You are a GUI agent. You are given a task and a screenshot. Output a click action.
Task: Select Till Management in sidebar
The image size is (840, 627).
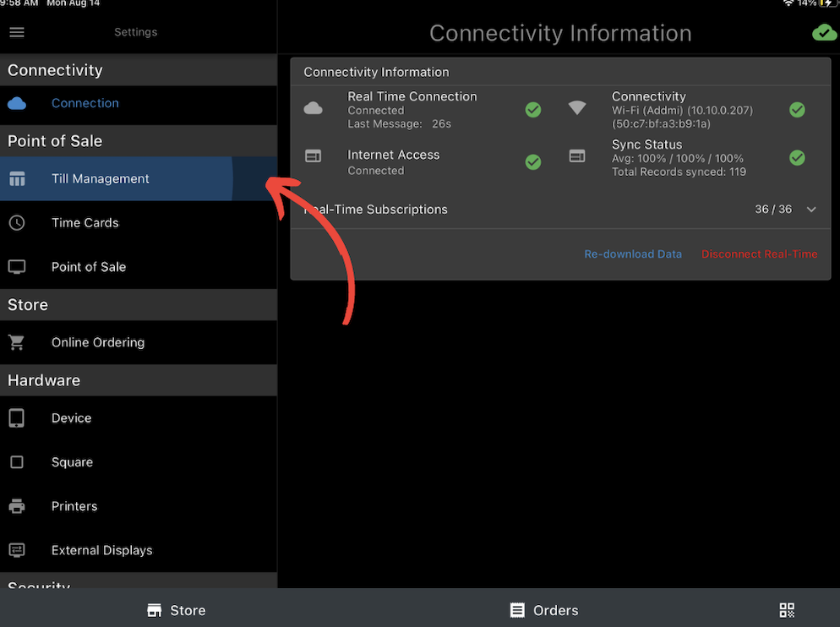(x=139, y=179)
